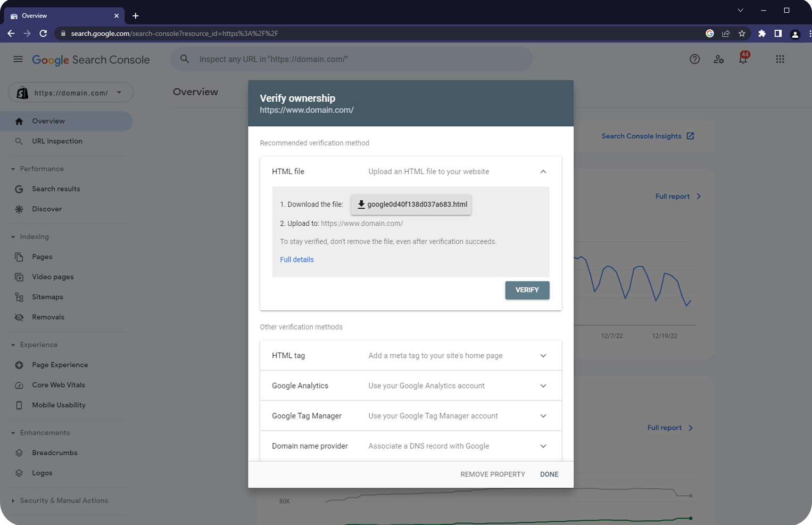
Task: Open the Full details link
Action: point(297,260)
